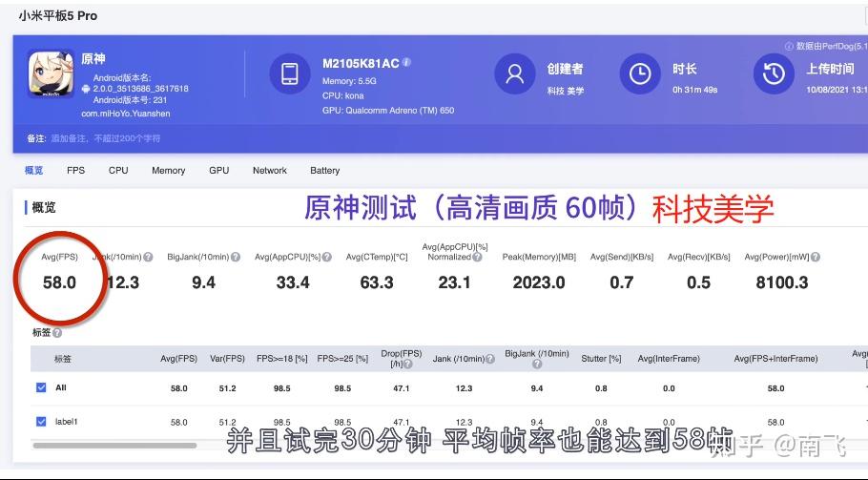Switch to the CPU tab
Viewport: 868px width, 480px height.
pyautogui.click(x=118, y=171)
